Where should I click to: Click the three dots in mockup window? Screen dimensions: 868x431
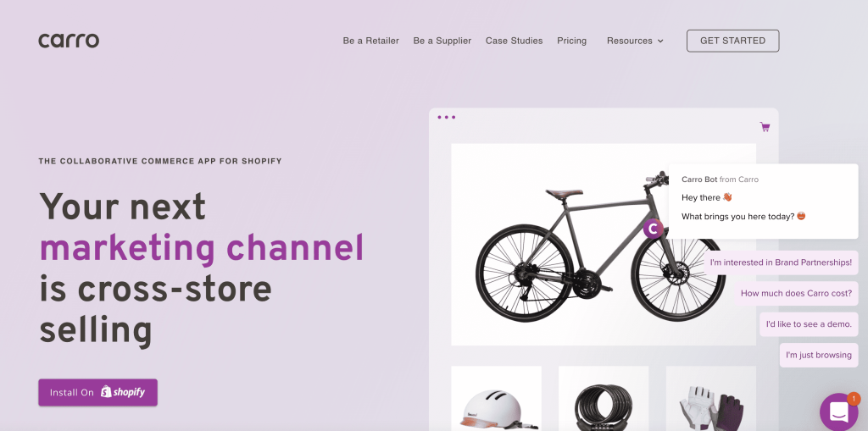pyautogui.click(x=446, y=118)
